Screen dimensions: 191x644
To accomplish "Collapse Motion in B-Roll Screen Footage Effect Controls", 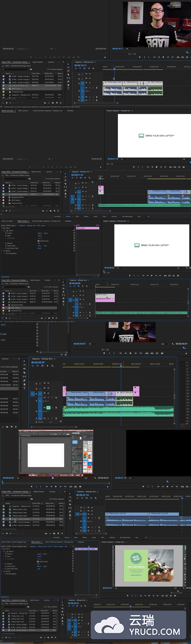I will (2, 551).
